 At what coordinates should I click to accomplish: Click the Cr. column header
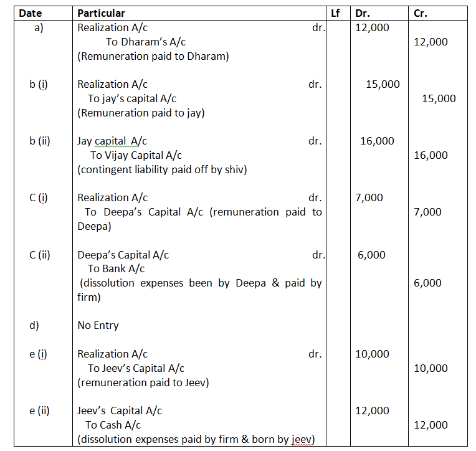(421, 13)
